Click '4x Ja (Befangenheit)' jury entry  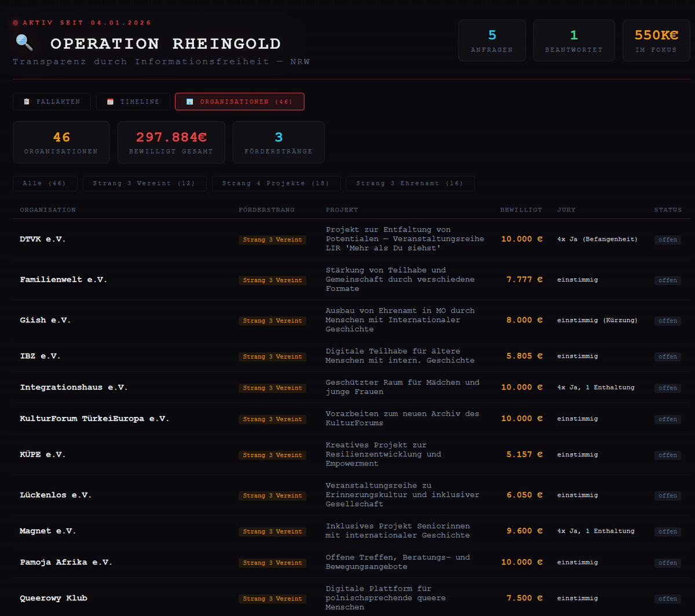[x=597, y=239]
